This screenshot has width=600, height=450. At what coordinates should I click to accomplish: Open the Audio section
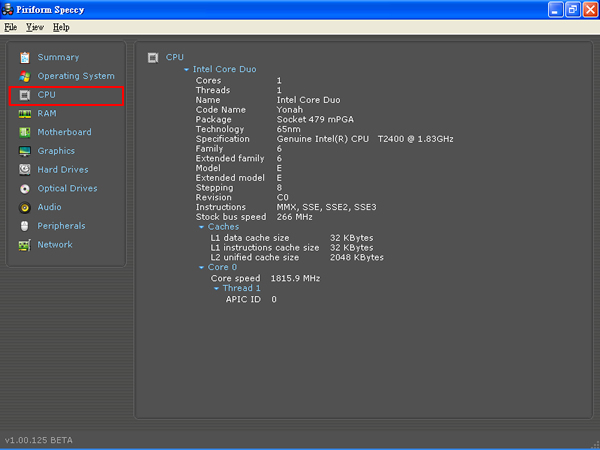pyautogui.click(x=49, y=207)
